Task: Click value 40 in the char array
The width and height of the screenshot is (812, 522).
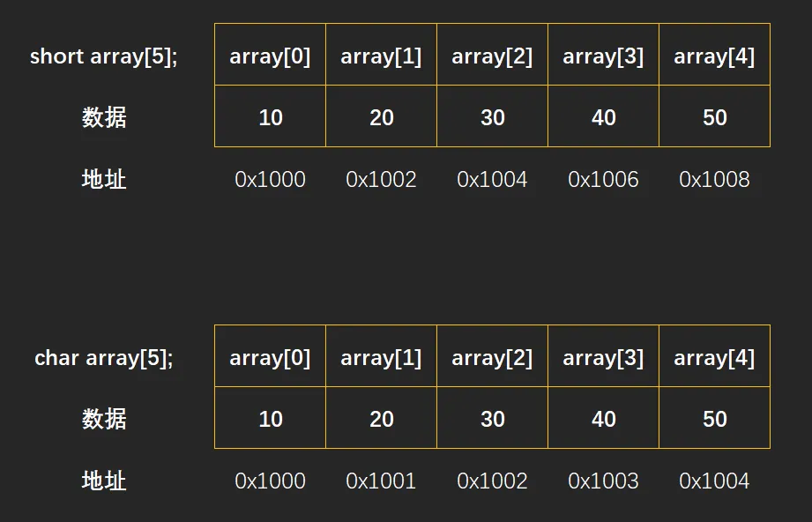Action: click(x=603, y=418)
